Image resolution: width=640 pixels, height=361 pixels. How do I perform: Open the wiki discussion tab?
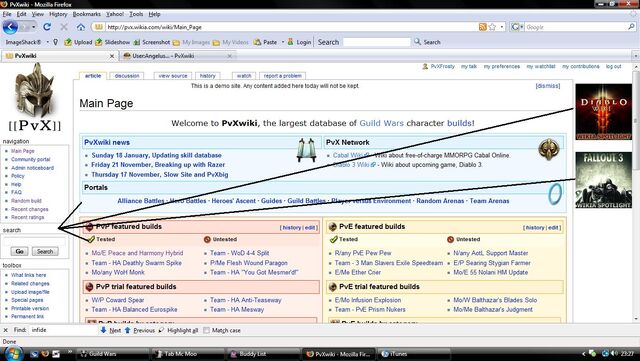point(127,76)
